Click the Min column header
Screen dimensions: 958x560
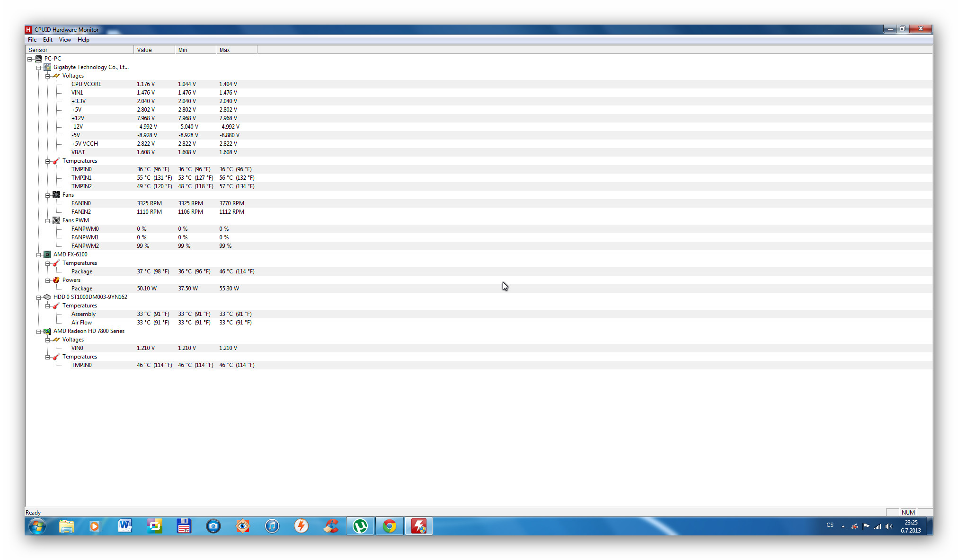click(x=195, y=50)
